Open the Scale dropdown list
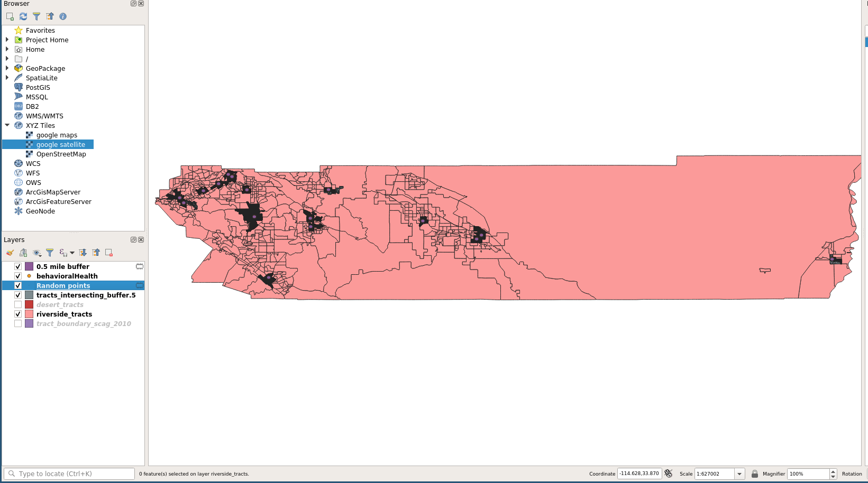868x483 pixels. tap(739, 474)
